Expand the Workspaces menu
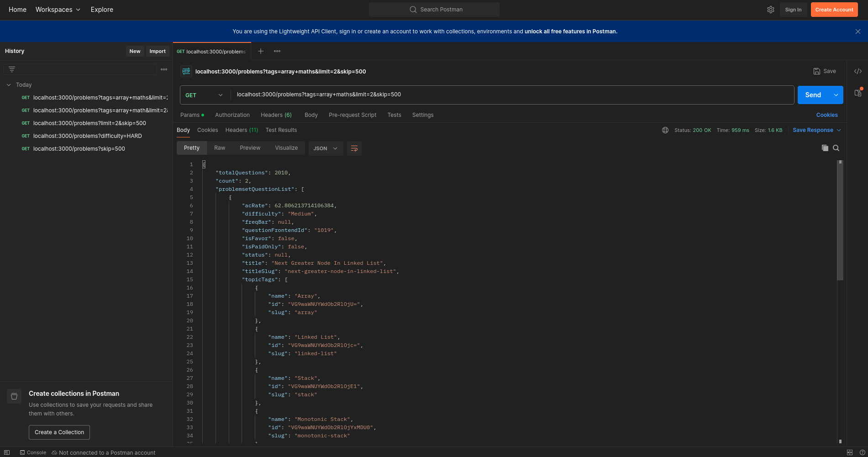This screenshot has width=868, height=457. (x=58, y=10)
